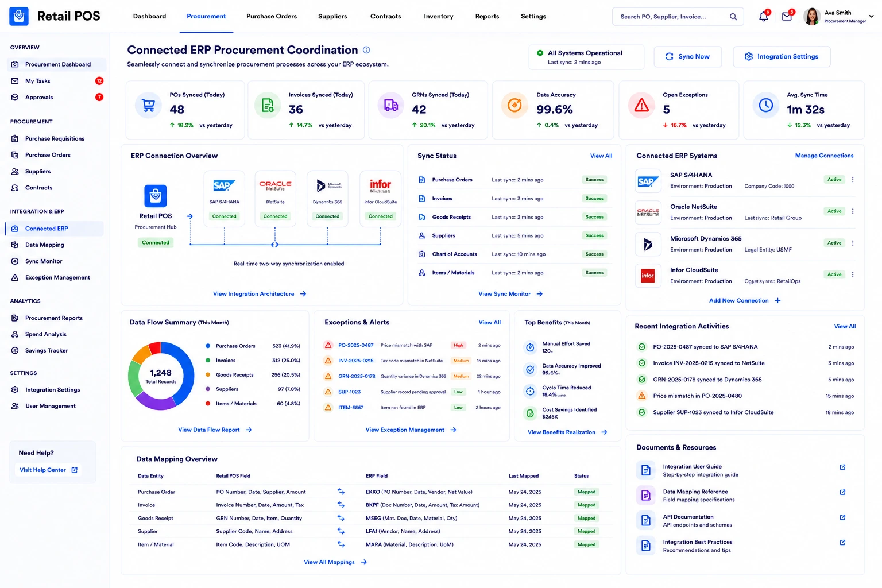Open the View All Mappings link
This screenshot has width=882, height=588.
point(335,562)
